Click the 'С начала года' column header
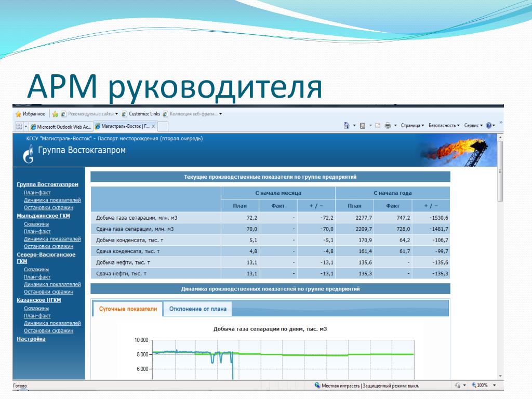Screen dimensions: 532x399 coord(393,193)
